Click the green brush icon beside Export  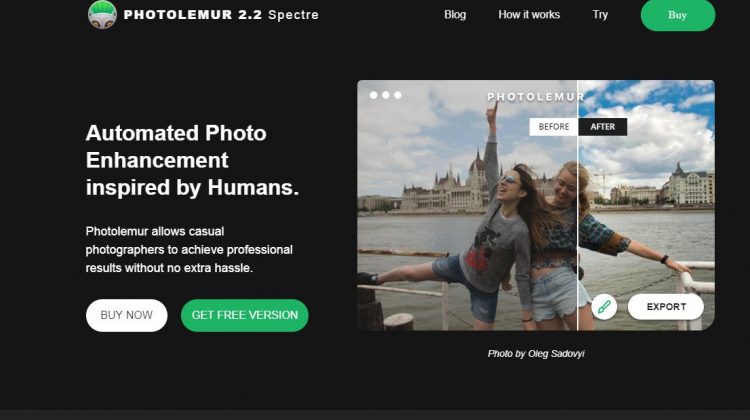(x=604, y=306)
